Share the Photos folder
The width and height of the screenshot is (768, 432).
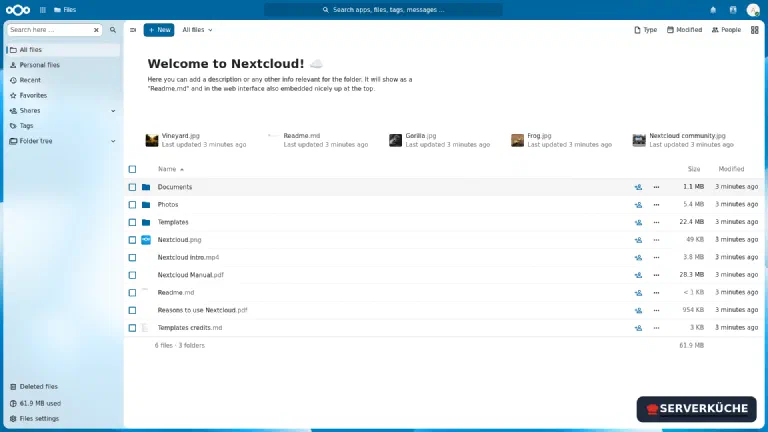[x=638, y=205]
